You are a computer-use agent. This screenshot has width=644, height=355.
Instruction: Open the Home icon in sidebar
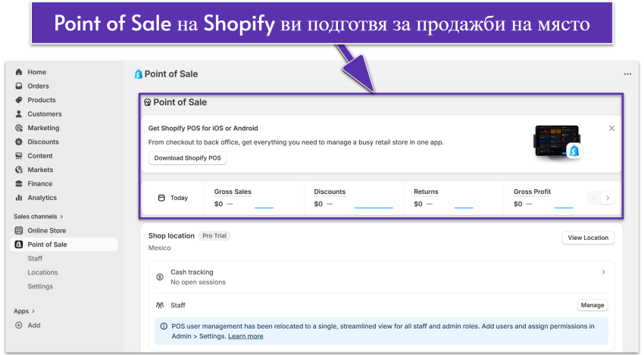click(x=18, y=72)
